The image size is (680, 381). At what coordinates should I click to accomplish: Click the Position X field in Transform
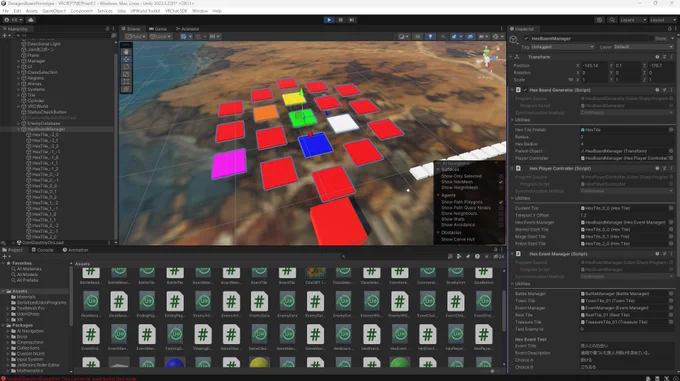pyautogui.click(x=594, y=65)
